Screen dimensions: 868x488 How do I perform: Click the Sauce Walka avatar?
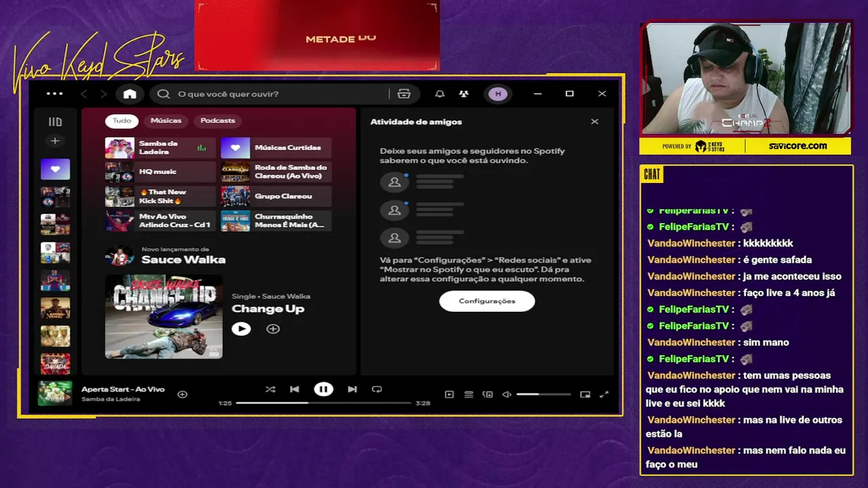click(x=119, y=256)
